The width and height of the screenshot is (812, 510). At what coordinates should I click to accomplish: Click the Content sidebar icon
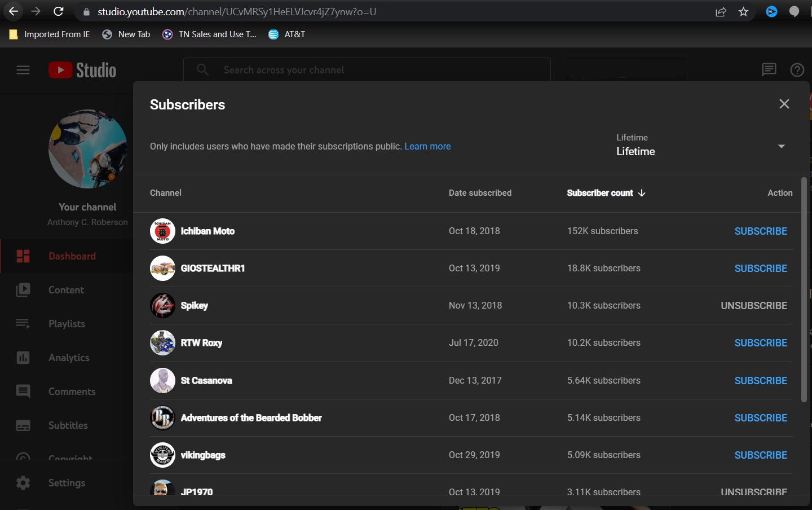point(23,290)
